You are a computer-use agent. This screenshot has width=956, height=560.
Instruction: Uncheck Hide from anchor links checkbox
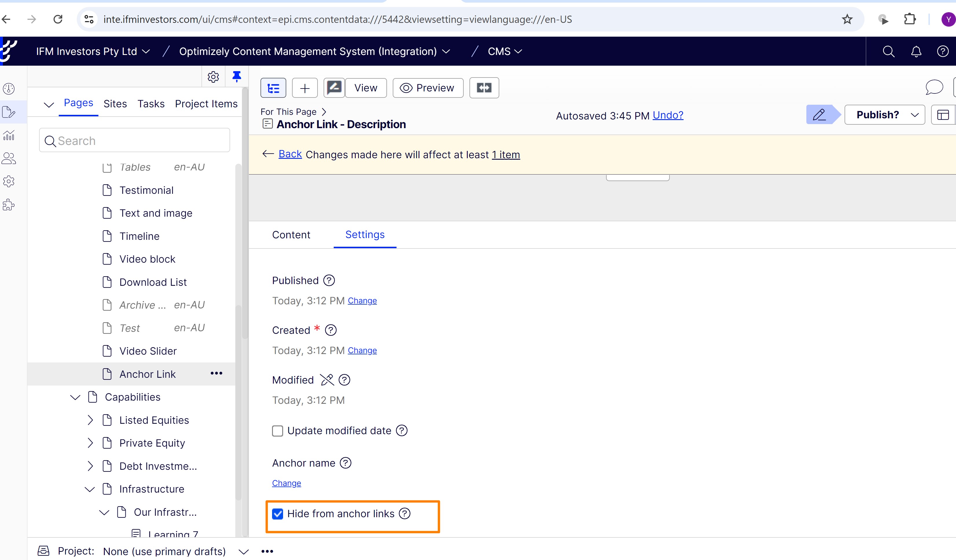point(278,514)
